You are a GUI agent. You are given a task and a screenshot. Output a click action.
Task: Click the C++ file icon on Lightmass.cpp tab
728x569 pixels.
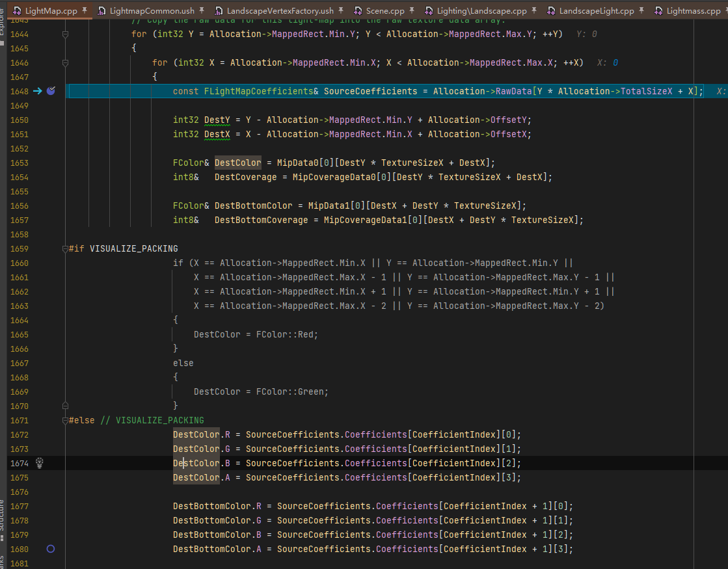tap(658, 10)
